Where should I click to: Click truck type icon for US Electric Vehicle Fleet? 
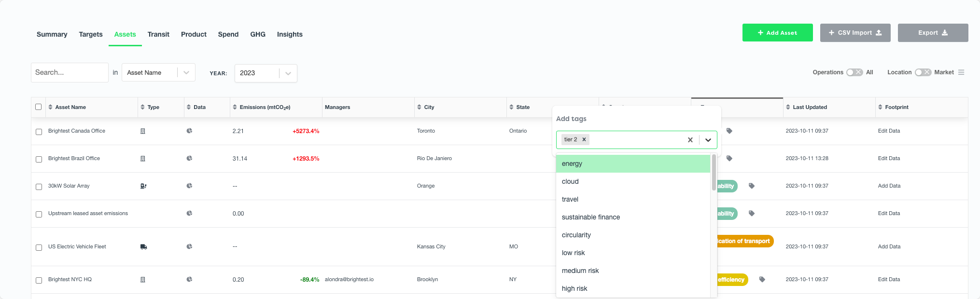tap(143, 247)
